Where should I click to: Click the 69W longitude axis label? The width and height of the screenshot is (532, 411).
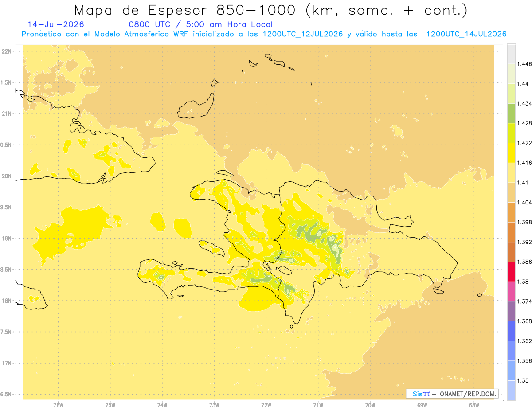(422, 405)
